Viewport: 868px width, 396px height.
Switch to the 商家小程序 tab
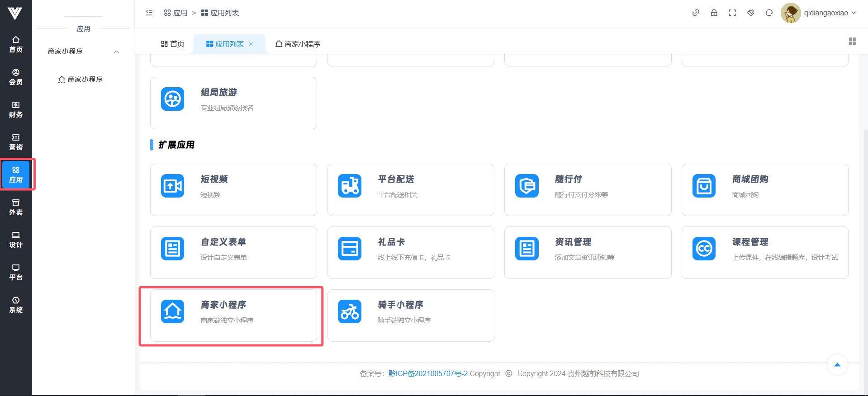[x=298, y=44]
